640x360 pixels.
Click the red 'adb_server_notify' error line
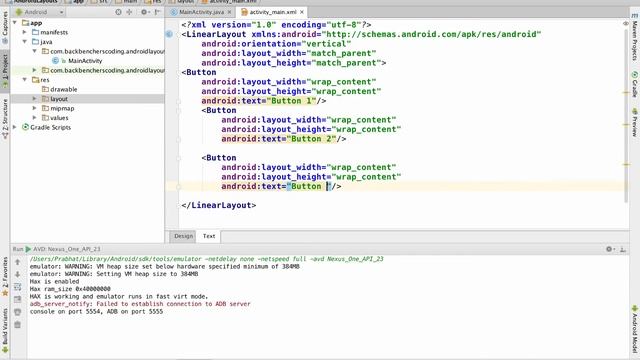pyautogui.click(x=140, y=304)
